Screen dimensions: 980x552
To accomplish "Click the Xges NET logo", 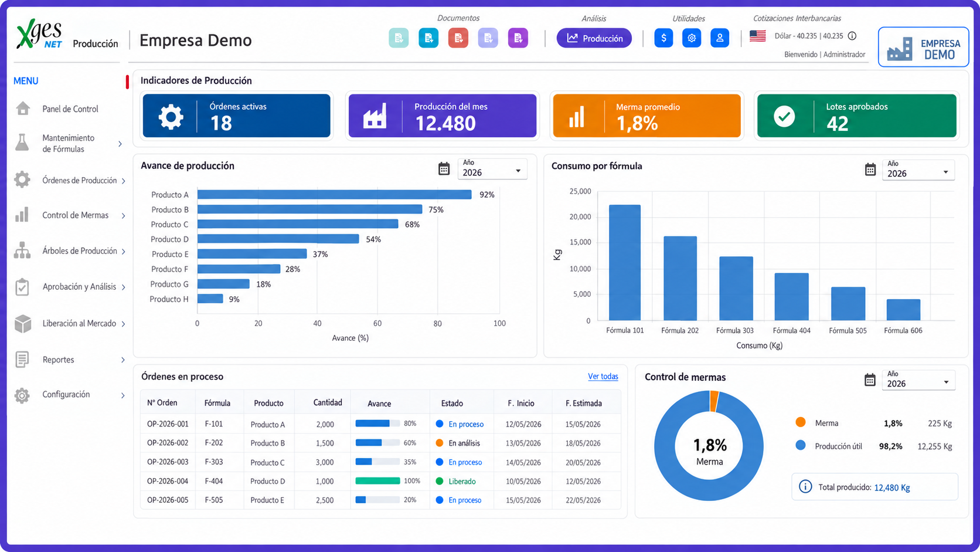I will [39, 34].
